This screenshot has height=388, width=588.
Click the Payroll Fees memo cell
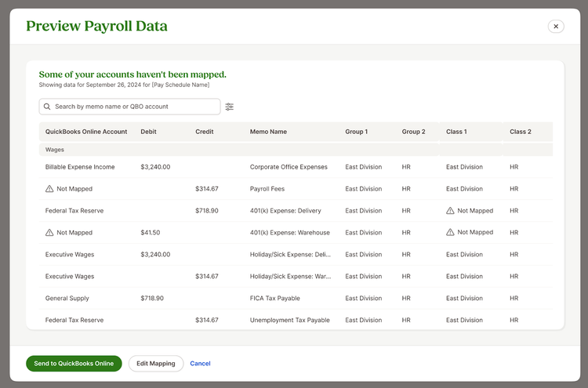pos(267,189)
